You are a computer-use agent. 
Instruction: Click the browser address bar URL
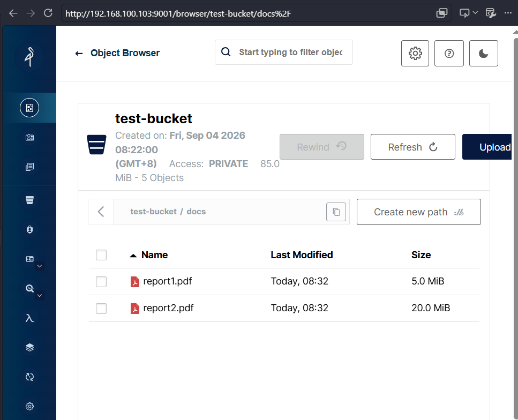178,13
